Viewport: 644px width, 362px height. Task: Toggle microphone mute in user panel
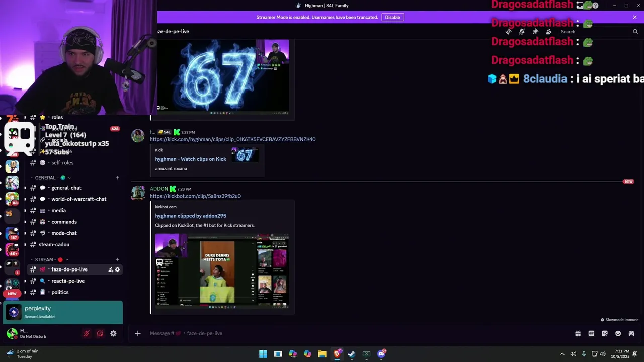(87, 333)
